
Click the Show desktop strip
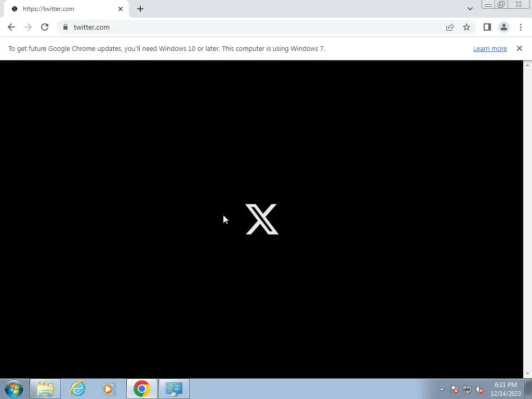[528, 389]
